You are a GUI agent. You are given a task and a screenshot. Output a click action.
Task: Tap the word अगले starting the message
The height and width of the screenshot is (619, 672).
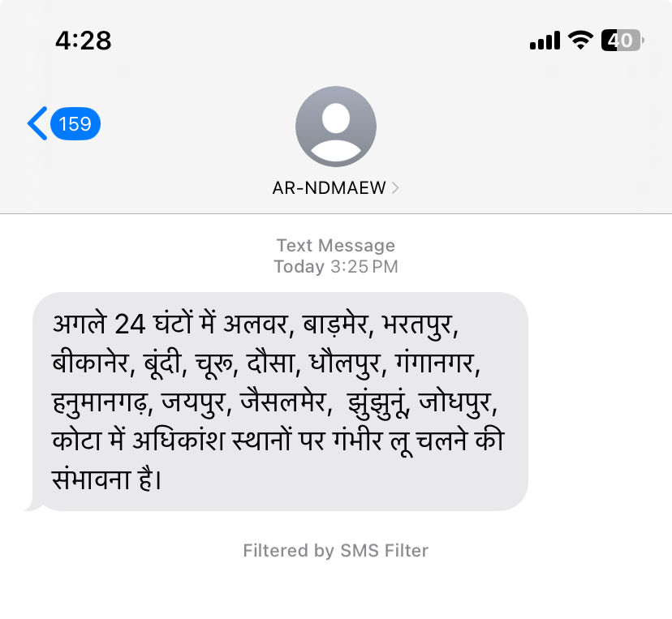pos(79,324)
